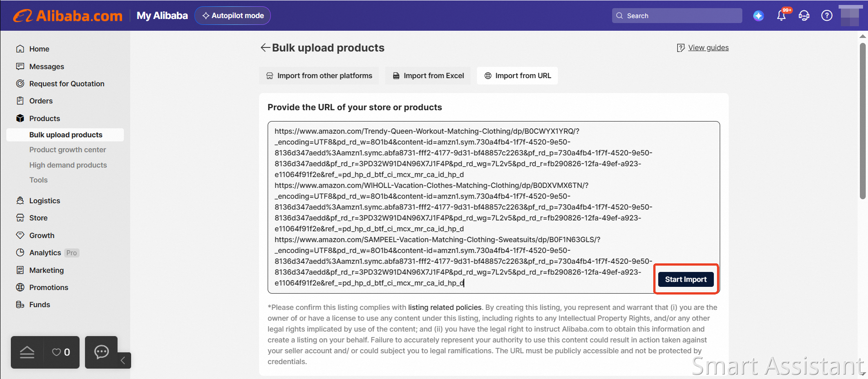868x379 pixels.
Task: Open the Tools submenu item
Action: [x=38, y=180]
